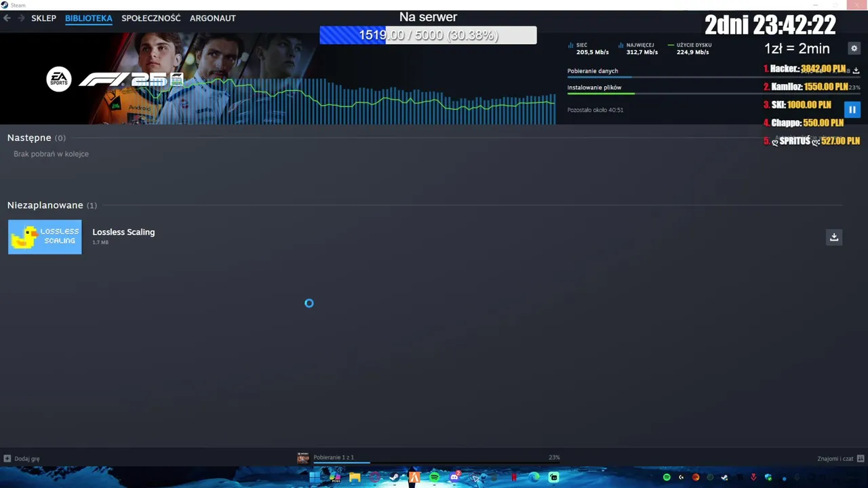Pause the F1 25 download
868x488 pixels.
[852, 109]
